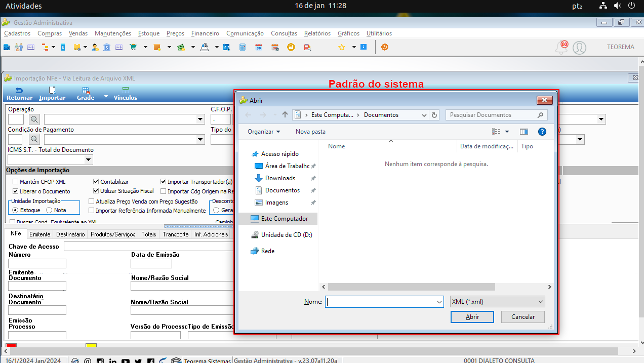Open the notifications bell icon
Screen dimensions: 644x363
pos(561,48)
